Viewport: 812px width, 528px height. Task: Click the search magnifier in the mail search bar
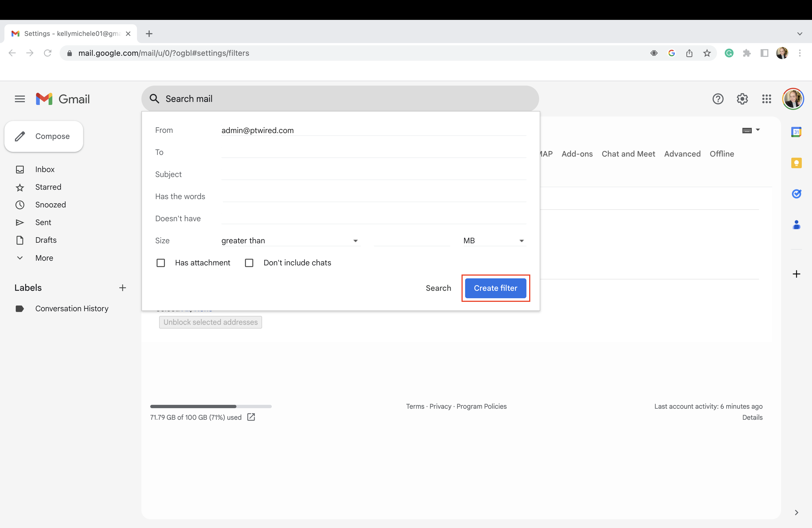coord(155,99)
